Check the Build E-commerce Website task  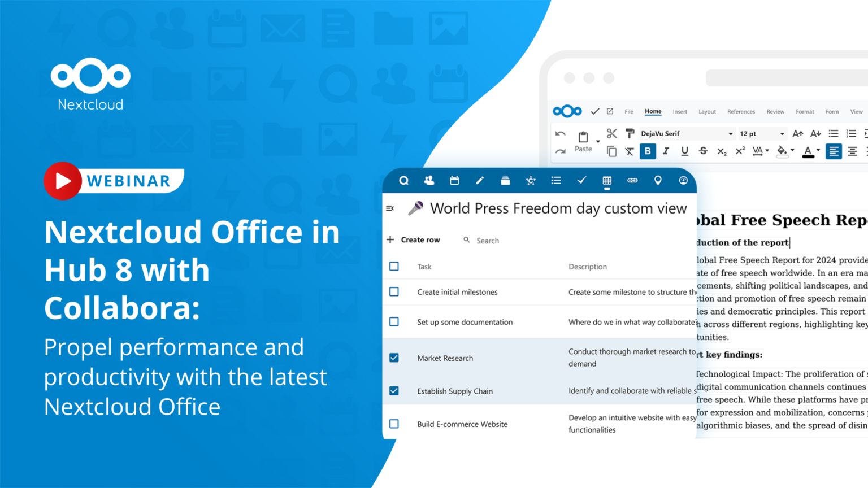tap(394, 424)
